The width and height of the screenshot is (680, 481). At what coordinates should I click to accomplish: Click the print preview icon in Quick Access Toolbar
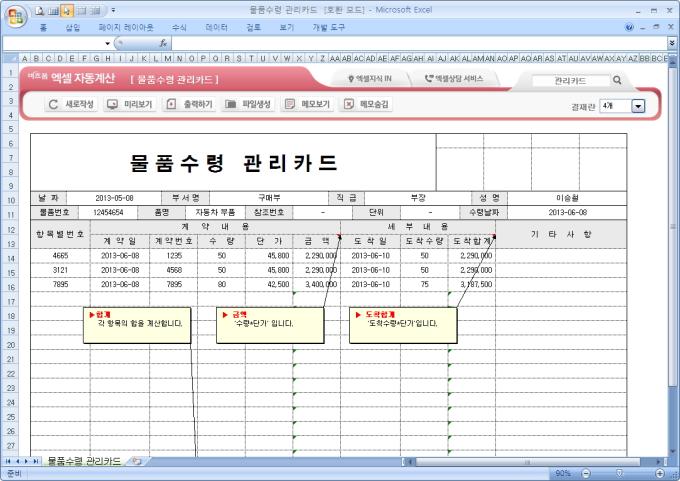(x=40, y=10)
